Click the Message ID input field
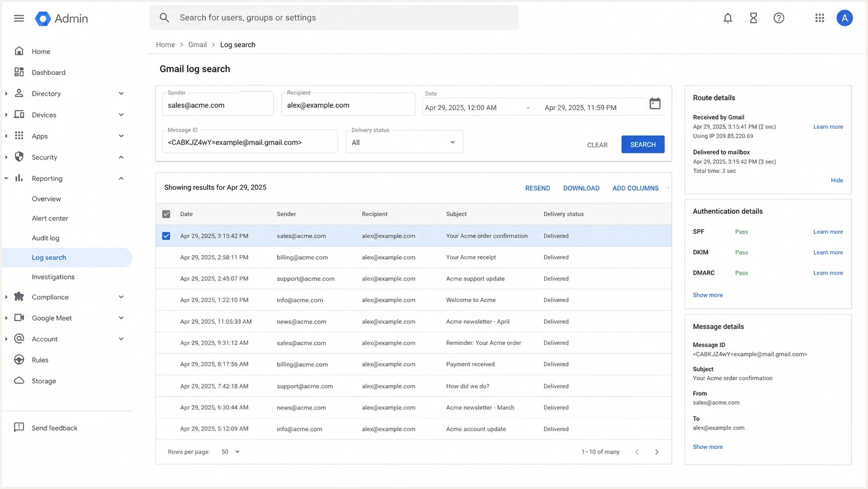Screen dimensions: 868x489 [250, 141]
